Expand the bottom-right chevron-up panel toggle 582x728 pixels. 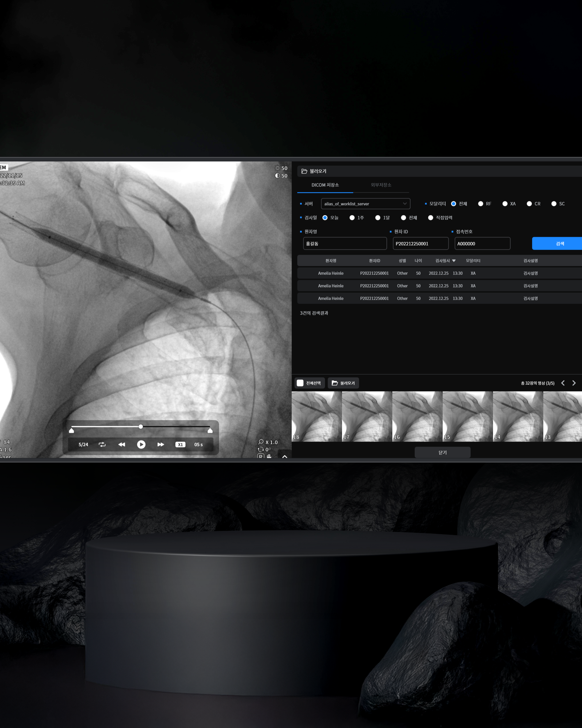(285, 456)
